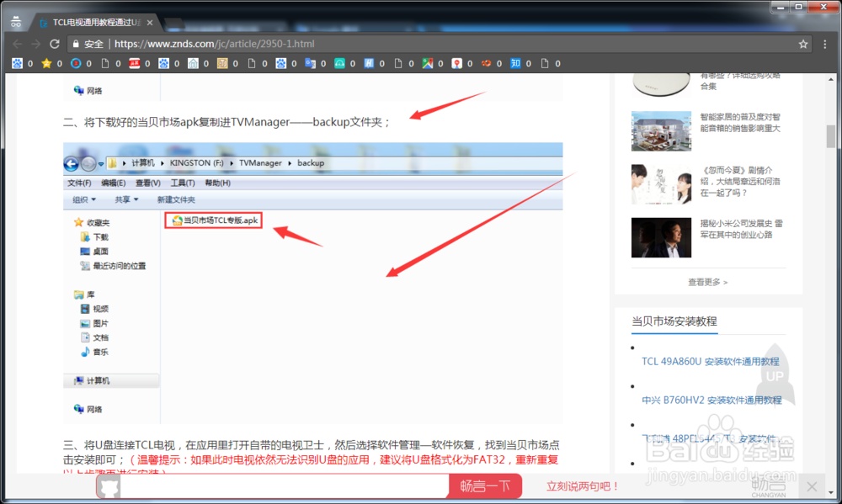Click the 音乐 music note icon
This screenshot has height=504, width=842.
[85, 352]
